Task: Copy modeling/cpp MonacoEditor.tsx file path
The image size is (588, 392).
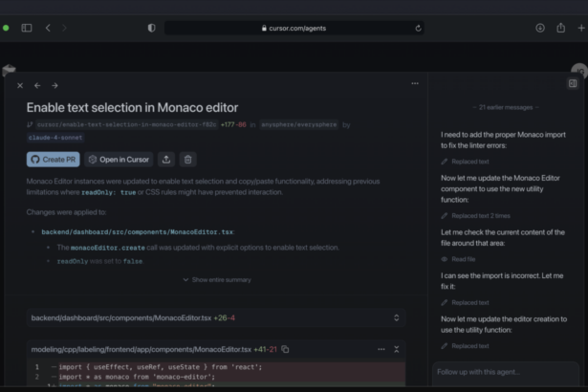Action: coord(285,349)
